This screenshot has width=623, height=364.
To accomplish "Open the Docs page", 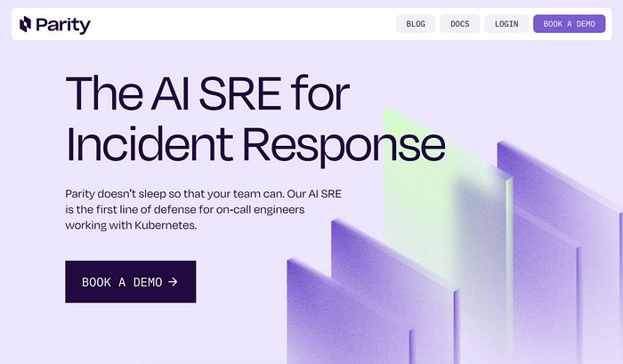I will (460, 24).
